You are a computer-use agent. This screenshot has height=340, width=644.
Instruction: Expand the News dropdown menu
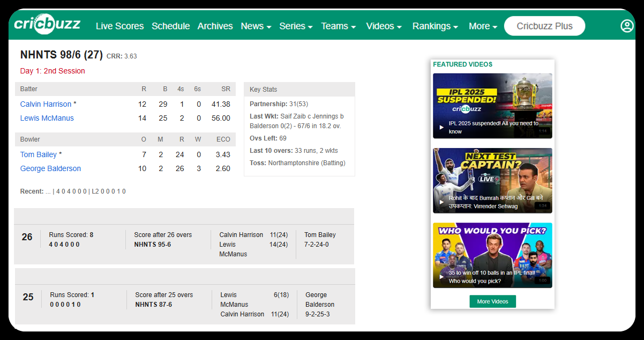tap(256, 26)
